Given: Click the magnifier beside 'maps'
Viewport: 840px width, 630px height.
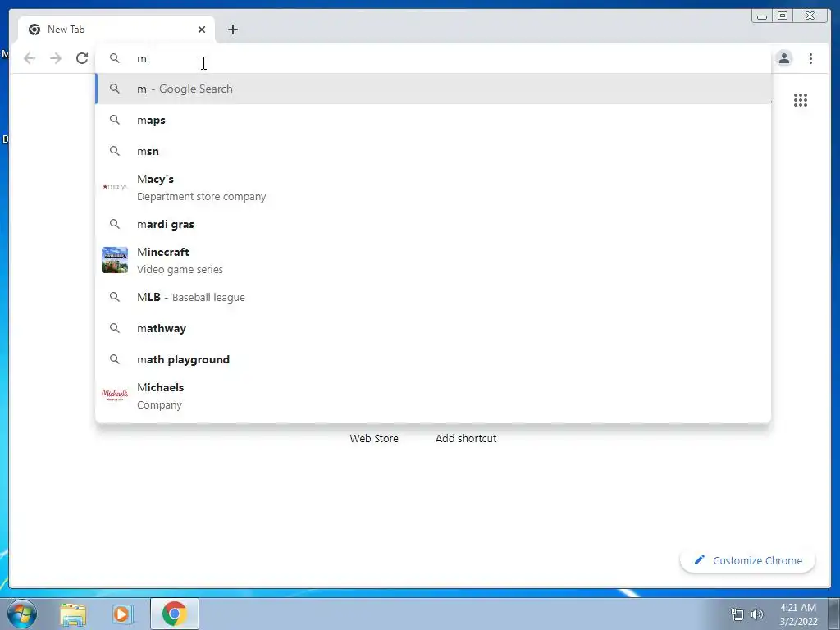Looking at the screenshot, I should tap(115, 120).
